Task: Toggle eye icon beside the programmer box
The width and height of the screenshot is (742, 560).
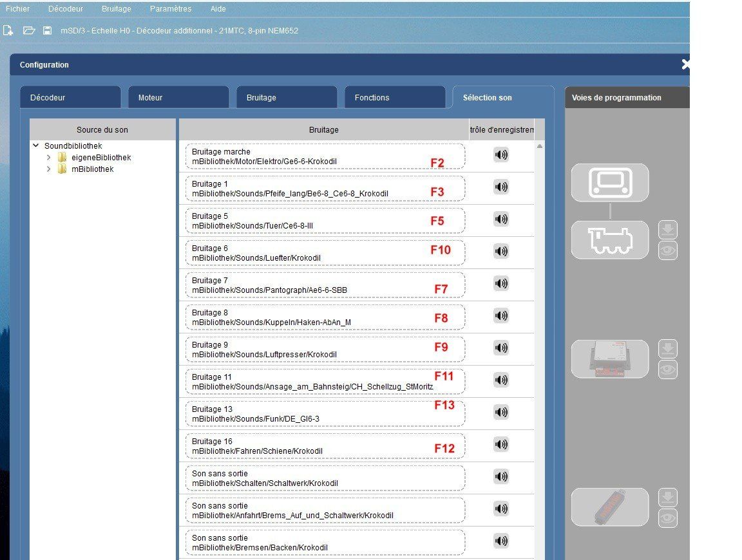Action: (668, 370)
